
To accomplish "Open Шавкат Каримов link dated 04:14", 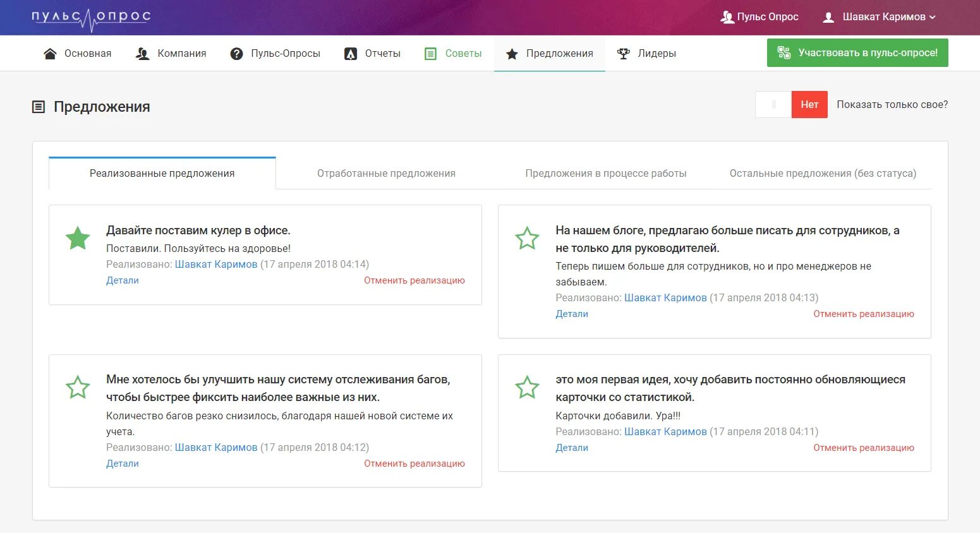I will (x=216, y=265).
